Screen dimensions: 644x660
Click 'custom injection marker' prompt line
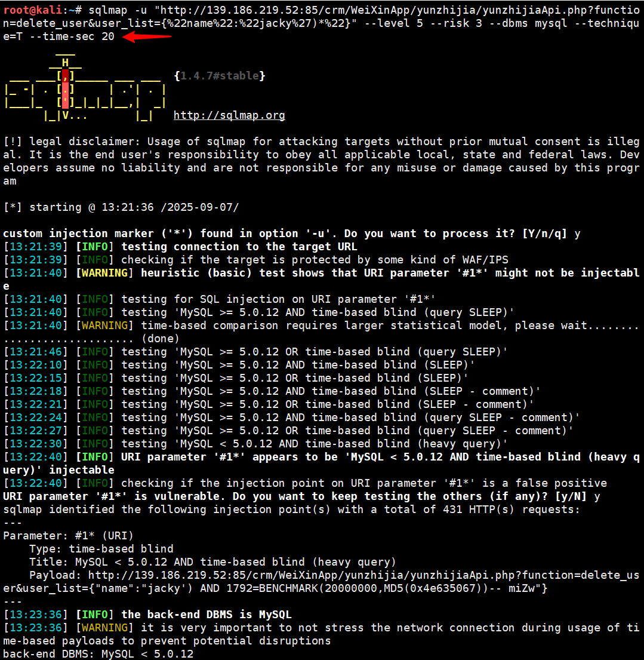(291, 234)
